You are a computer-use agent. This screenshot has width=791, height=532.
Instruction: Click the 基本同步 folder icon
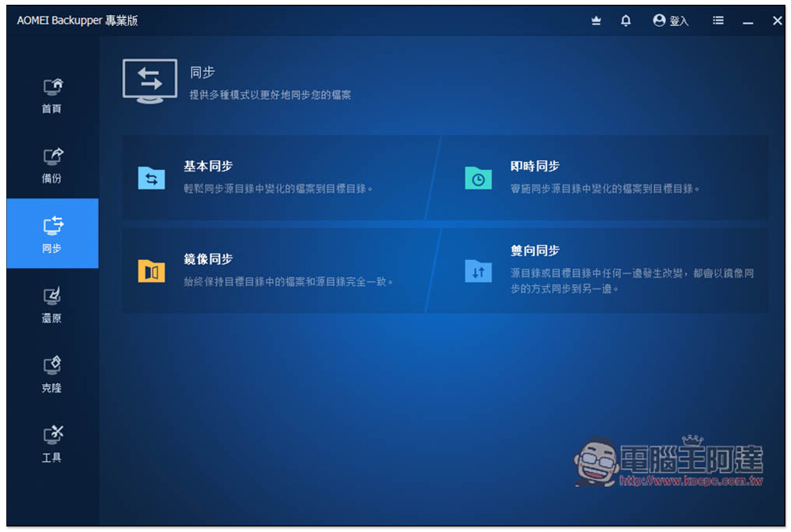click(x=151, y=178)
